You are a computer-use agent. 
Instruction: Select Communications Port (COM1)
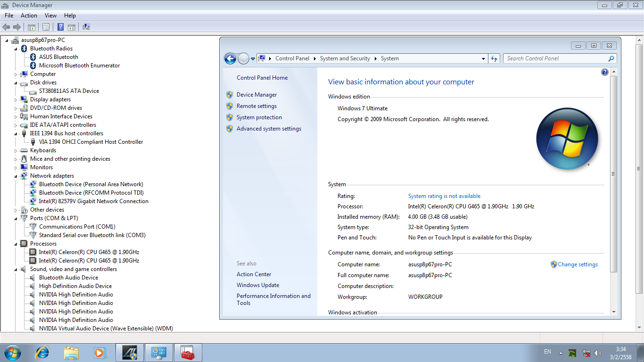77,227
